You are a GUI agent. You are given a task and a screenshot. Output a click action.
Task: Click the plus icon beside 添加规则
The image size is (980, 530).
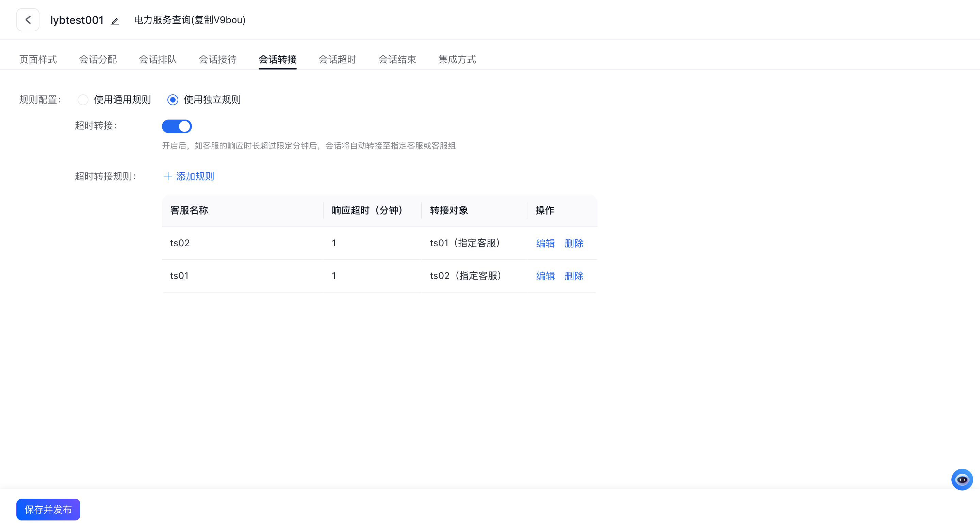point(168,176)
